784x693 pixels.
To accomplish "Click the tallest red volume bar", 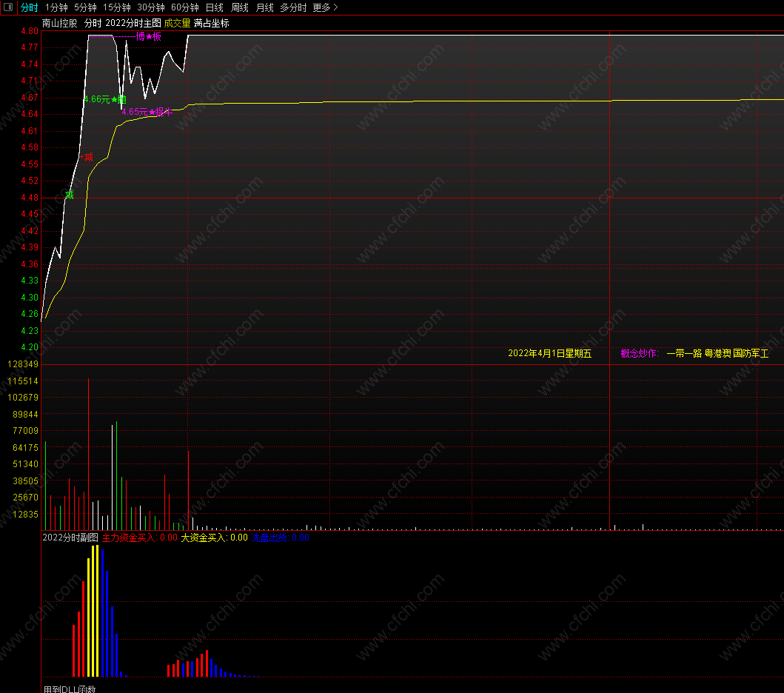I will coord(89,454).
